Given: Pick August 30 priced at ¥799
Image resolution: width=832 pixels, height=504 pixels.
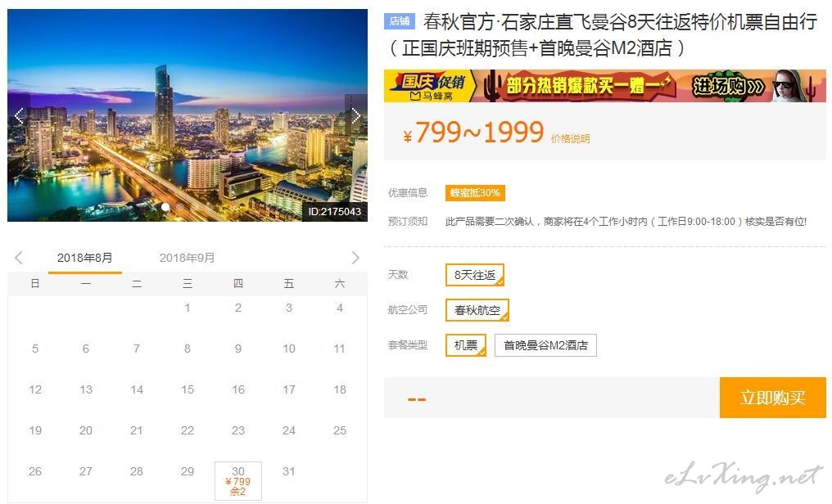Looking at the screenshot, I should point(238,480).
